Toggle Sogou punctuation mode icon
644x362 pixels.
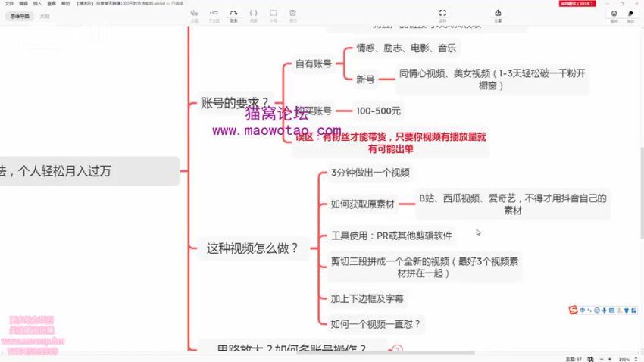click(x=589, y=311)
